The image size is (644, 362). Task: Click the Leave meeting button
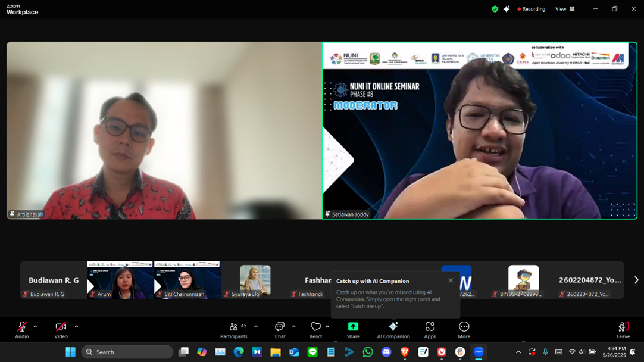click(623, 330)
